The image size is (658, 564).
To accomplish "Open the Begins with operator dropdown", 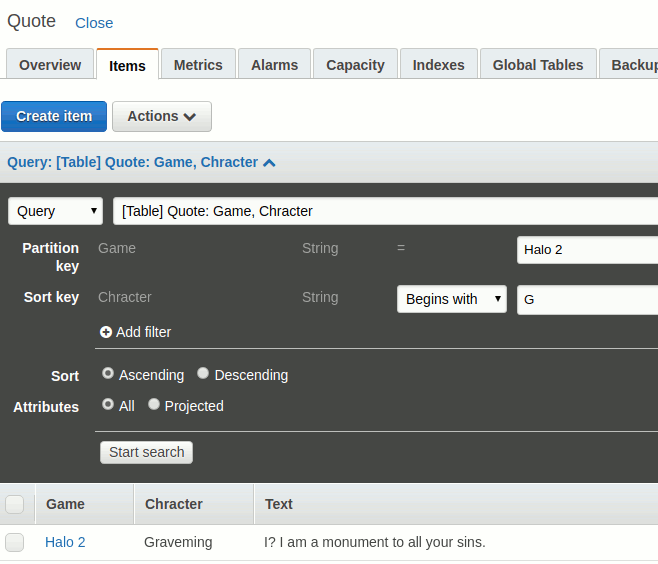I will click(x=451, y=299).
